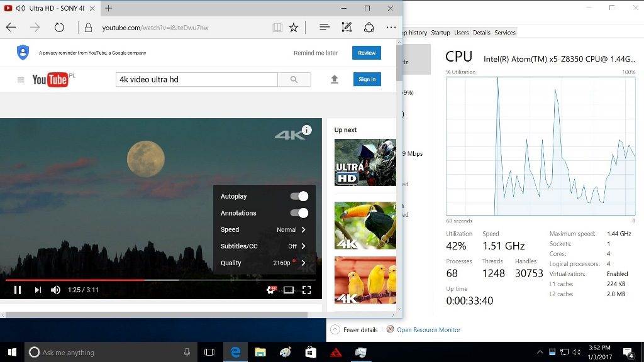Pause the YouTube video
Screen dimensions: 644x362
point(18,290)
